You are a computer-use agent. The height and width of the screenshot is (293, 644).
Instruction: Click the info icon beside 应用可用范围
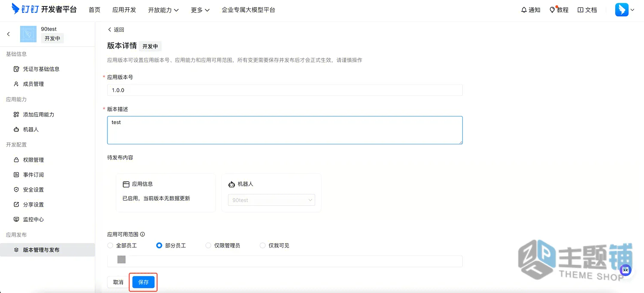143,235
